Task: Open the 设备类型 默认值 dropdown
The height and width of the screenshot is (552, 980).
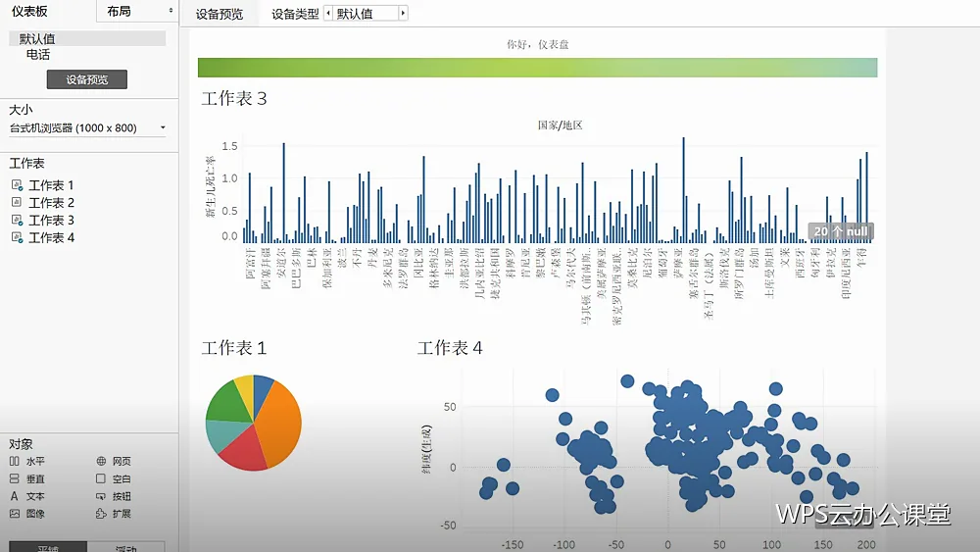Action: (x=367, y=13)
